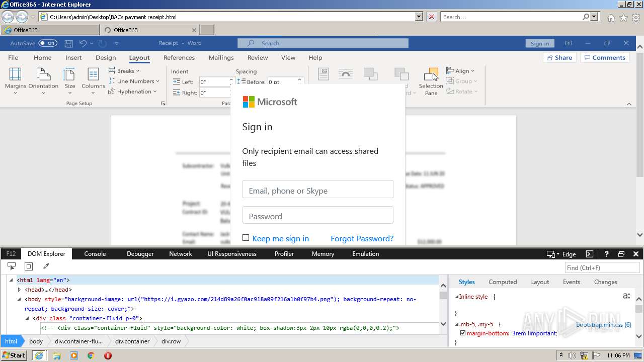Click the Word Sign in button
The image size is (644, 362).
(x=540, y=43)
